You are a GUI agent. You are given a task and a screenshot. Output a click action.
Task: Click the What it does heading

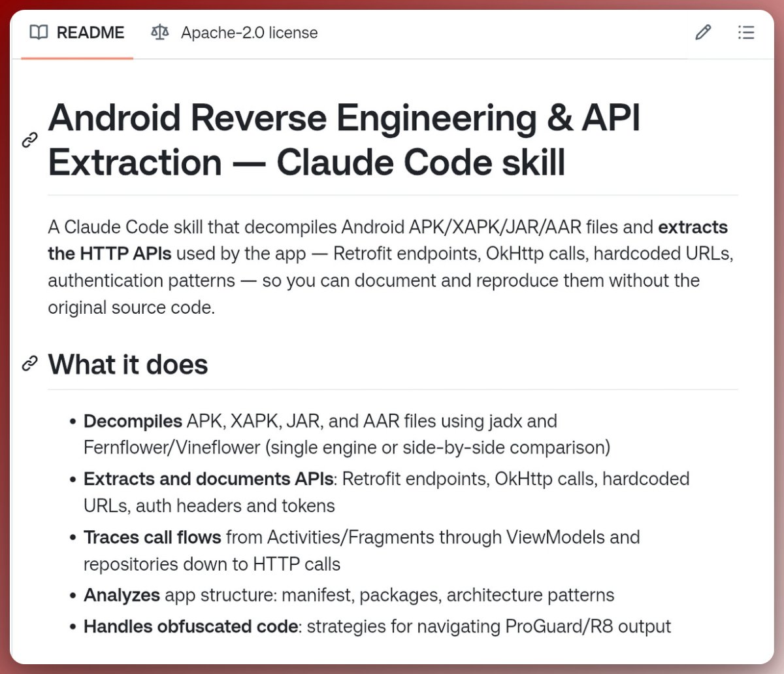(x=128, y=364)
